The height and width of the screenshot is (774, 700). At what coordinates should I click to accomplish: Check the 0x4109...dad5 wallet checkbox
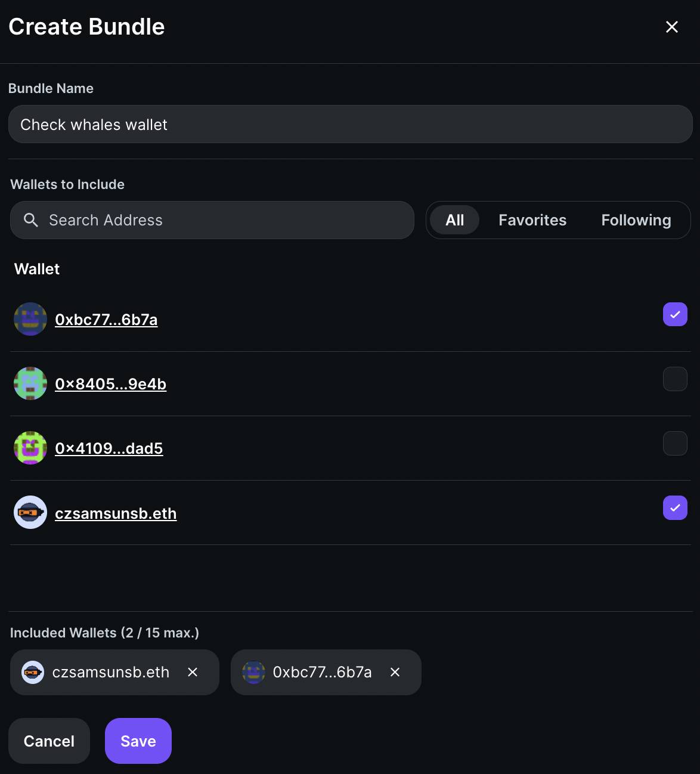click(x=675, y=443)
